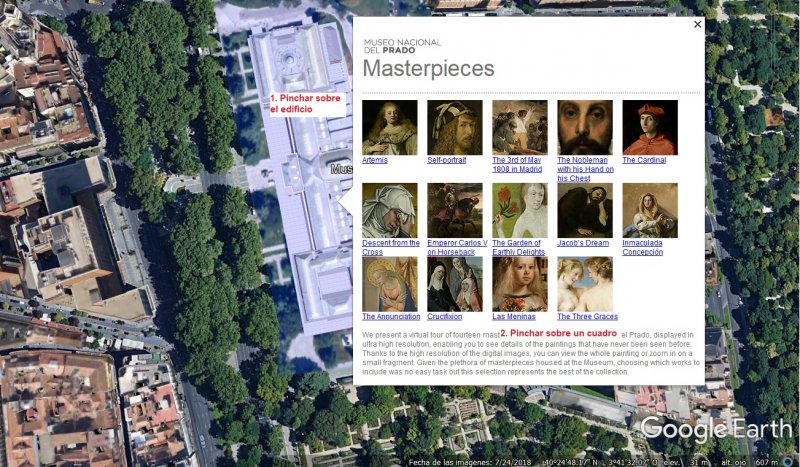Open the Self-portrait thumbnail
Screen dimensions: 800x467
455,128
